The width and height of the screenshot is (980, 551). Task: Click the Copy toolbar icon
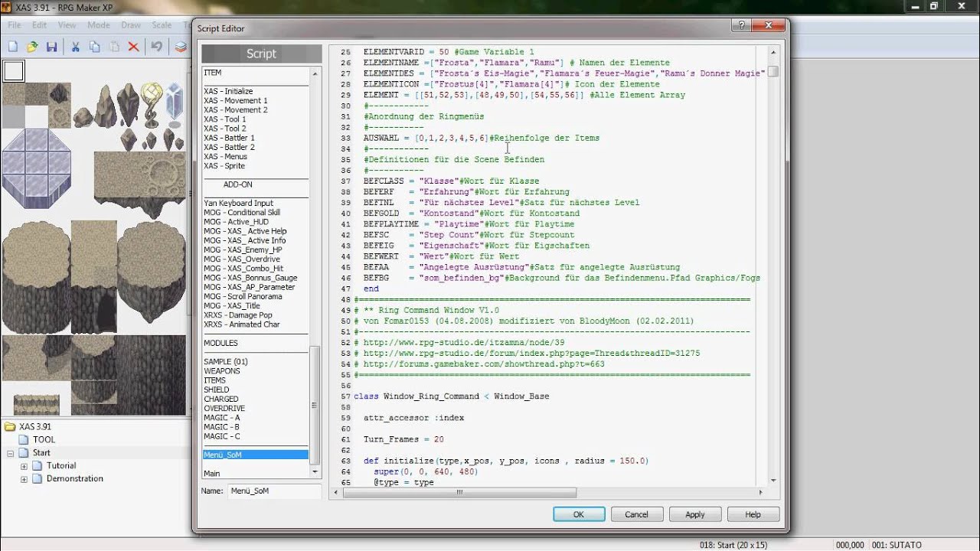(94, 47)
